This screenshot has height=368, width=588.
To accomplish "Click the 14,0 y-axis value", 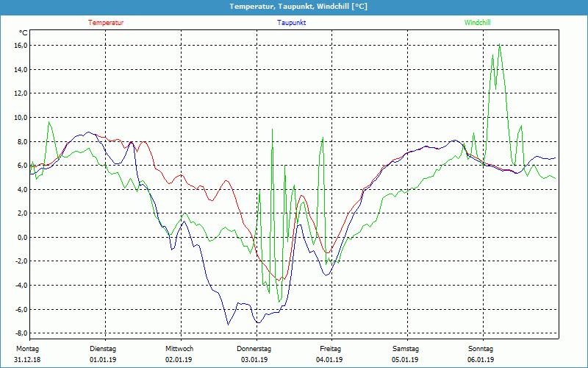I will click(21, 69).
